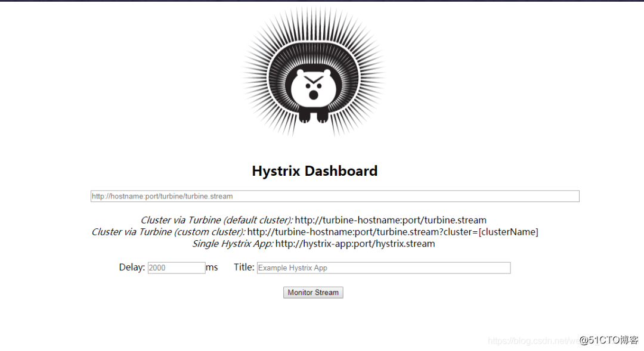Click the custom cluster URL with clusterName
Screen dimensions: 644x351
click(392, 232)
